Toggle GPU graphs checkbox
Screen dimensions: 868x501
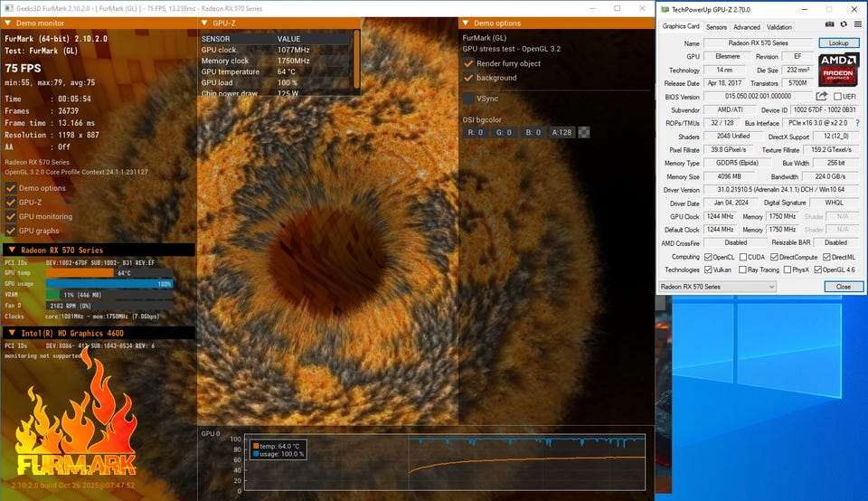[x=11, y=231]
